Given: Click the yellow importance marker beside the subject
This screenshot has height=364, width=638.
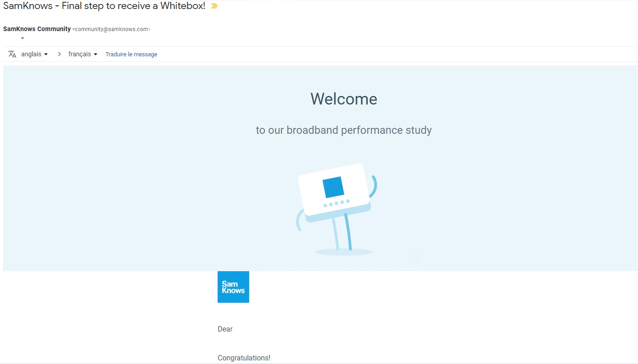Looking at the screenshot, I should [214, 6].
